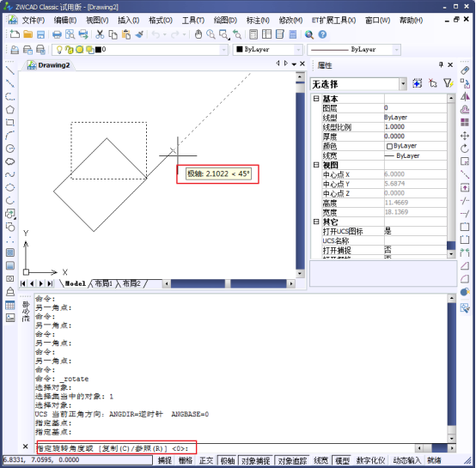Open the undo history dropdown arrow
This screenshot has width=476, height=468.
(x=165, y=34)
